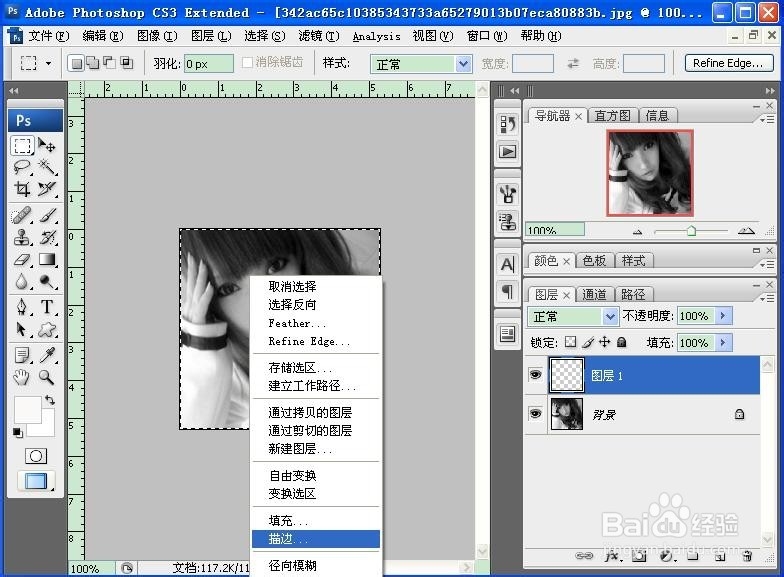Screen dimensions: 784x577
Task: Switch to the Histogram tab
Action: pyautogui.click(x=612, y=116)
